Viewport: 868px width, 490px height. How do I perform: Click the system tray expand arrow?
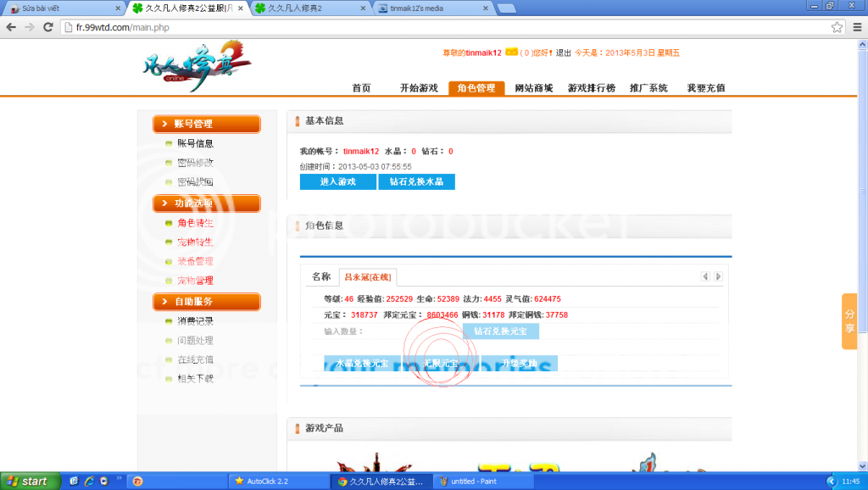[831, 482]
